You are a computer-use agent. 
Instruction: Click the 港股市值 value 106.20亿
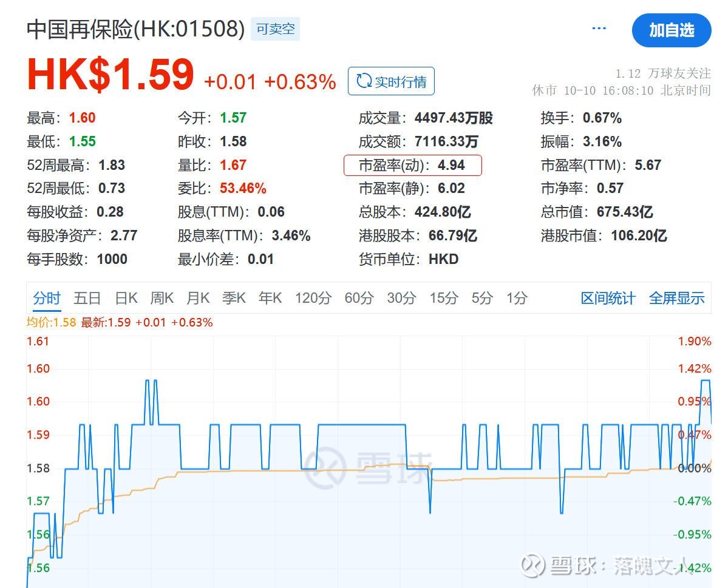click(x=639, y=235)
